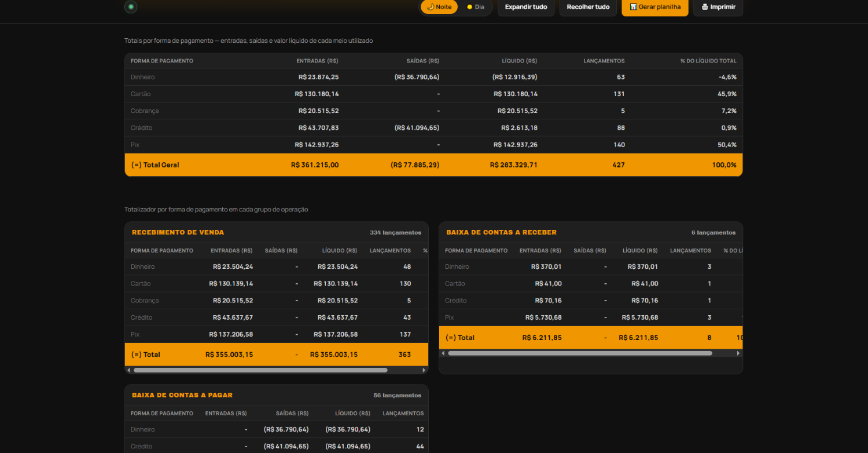Click 334 lançamentos counter
The image size is (868, 453).
(396, 232)
